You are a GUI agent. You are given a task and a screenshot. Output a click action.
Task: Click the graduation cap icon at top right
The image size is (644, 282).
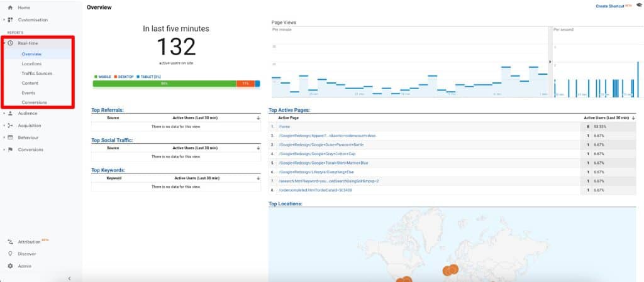639,5
